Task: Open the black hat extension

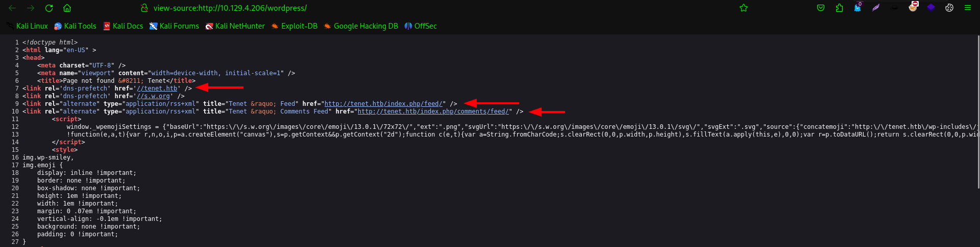Action: point(894,8)
